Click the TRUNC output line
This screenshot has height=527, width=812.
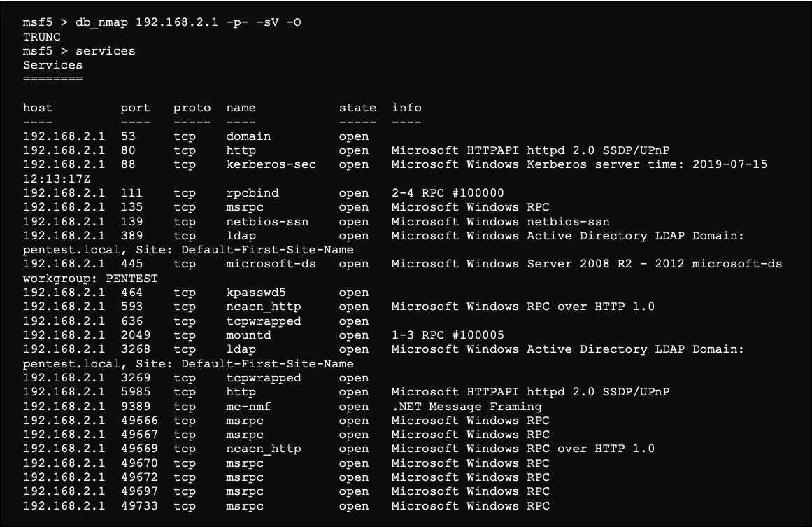point(42,36)
